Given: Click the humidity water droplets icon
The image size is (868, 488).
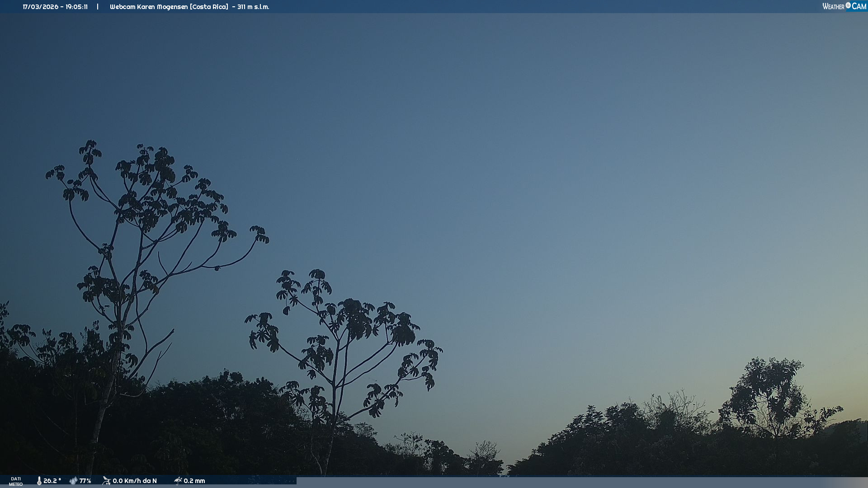Looking at the screenshot, I should point(73,481).
